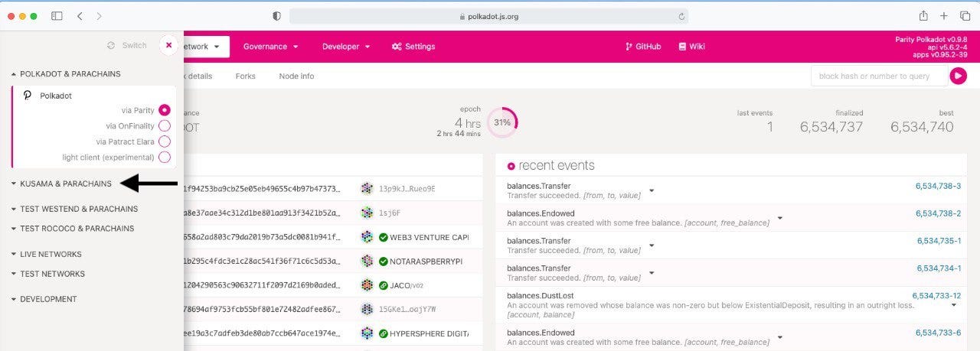Open the Governance menu
980x351 pixels.
point(270,47)
